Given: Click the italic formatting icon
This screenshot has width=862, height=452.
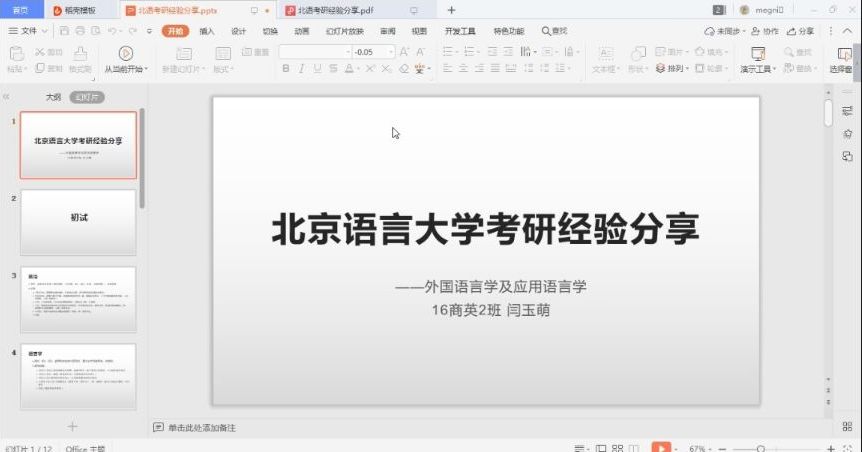Looking at the screenshot, I should [302, 69].
